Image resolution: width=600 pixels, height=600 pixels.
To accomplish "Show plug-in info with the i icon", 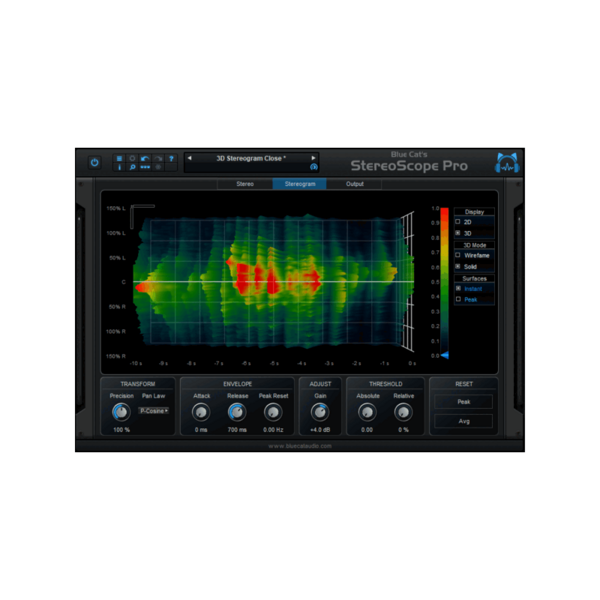I will point(119,167).
